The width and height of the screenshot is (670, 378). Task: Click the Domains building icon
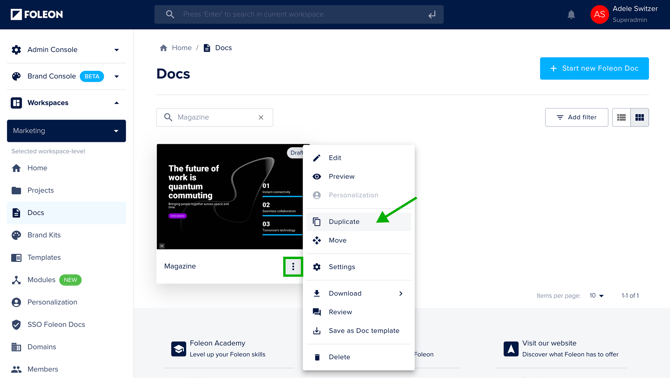16,347
